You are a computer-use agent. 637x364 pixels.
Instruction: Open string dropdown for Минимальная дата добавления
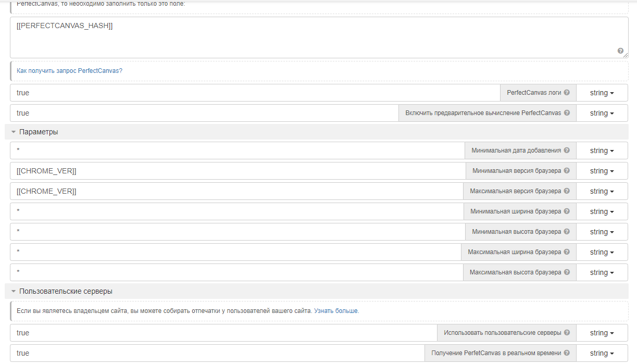pyautogui.click(x=602, y=150)
